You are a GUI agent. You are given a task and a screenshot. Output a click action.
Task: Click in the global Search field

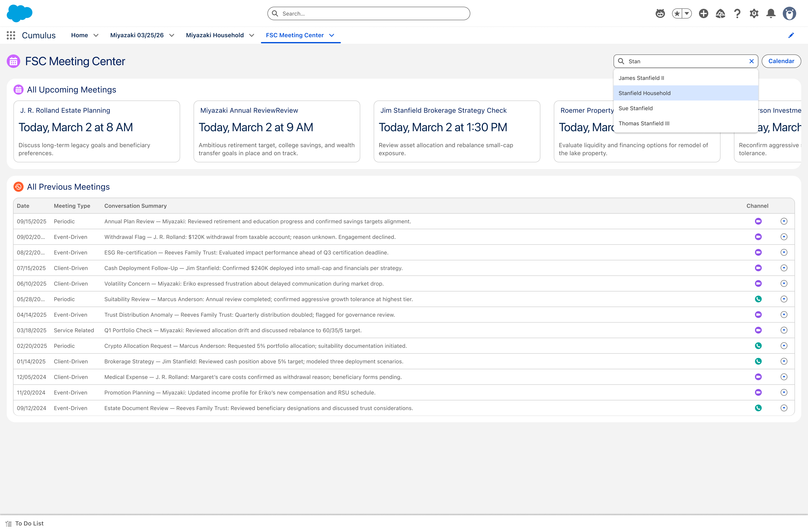[x=368, y=14]
